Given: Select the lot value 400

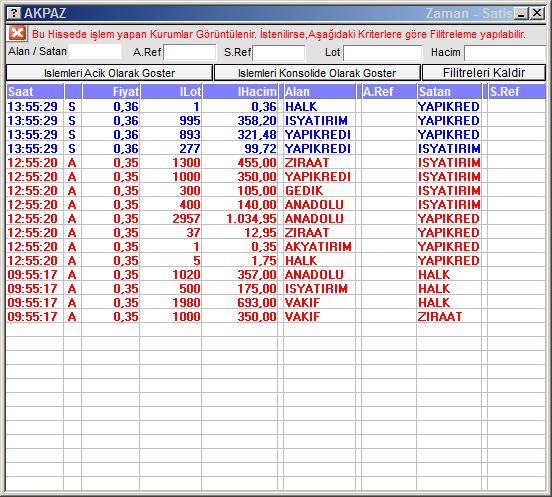Looking at the screenshot, I should point(190,205).
